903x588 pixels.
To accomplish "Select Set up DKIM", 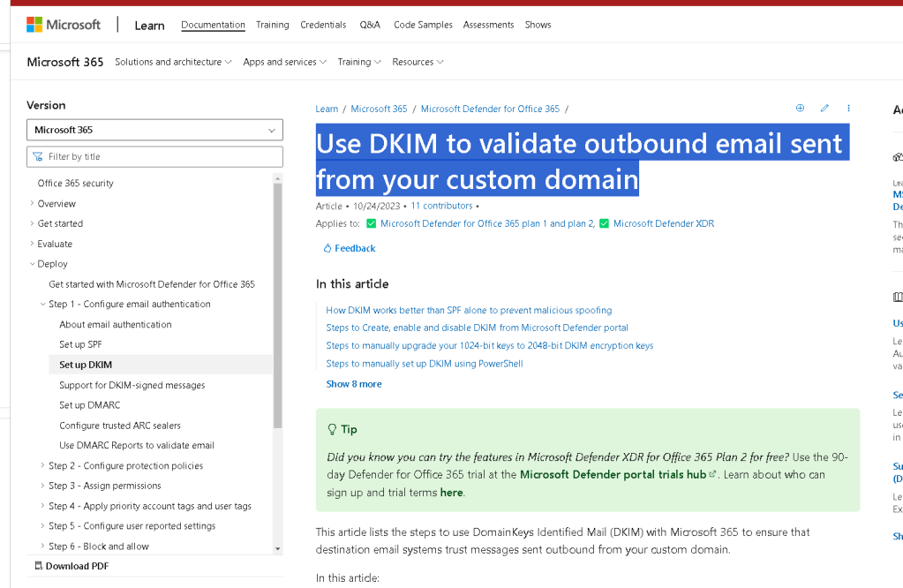I will point(86,365).
